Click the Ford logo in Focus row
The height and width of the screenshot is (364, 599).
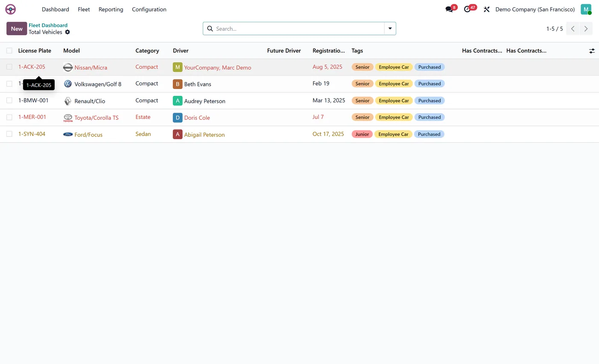[68, 134]
